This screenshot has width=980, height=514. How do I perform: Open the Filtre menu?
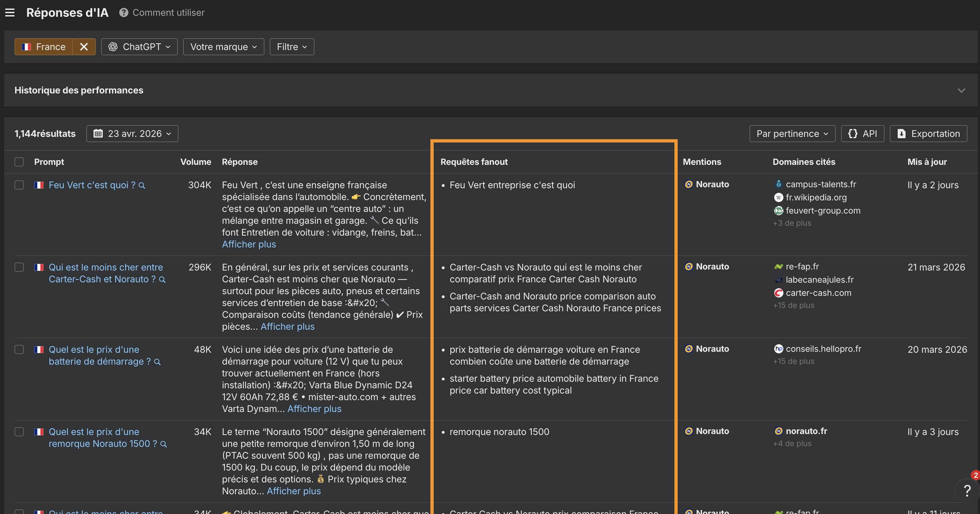(x=291, y=46)
